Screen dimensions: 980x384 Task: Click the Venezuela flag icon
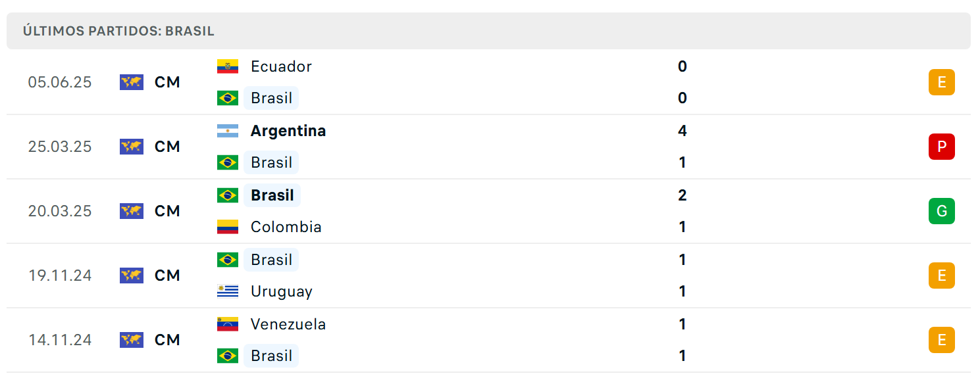pos(228,324)
